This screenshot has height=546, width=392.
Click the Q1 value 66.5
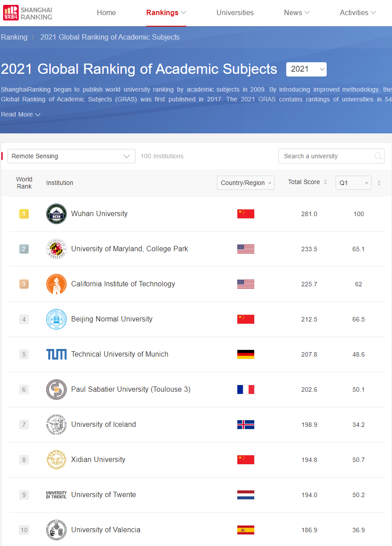(x=359, y=319)
